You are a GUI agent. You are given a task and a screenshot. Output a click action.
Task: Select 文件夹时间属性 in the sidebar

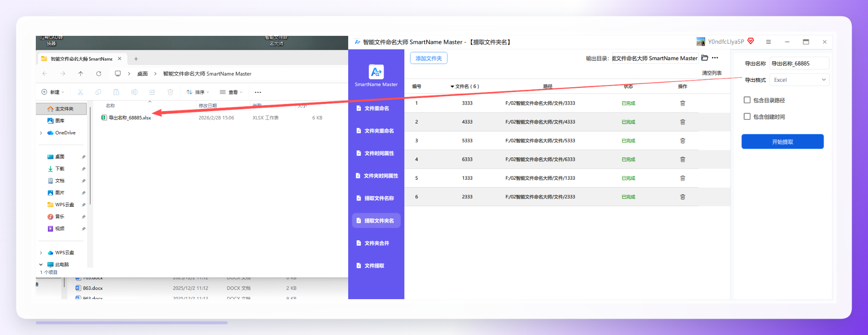[376, 176]
